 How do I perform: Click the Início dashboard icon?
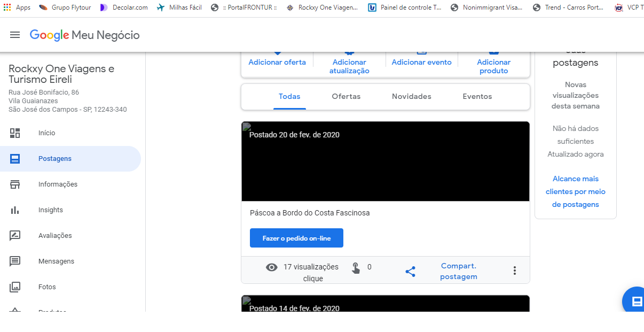click(x=15, y=133)
